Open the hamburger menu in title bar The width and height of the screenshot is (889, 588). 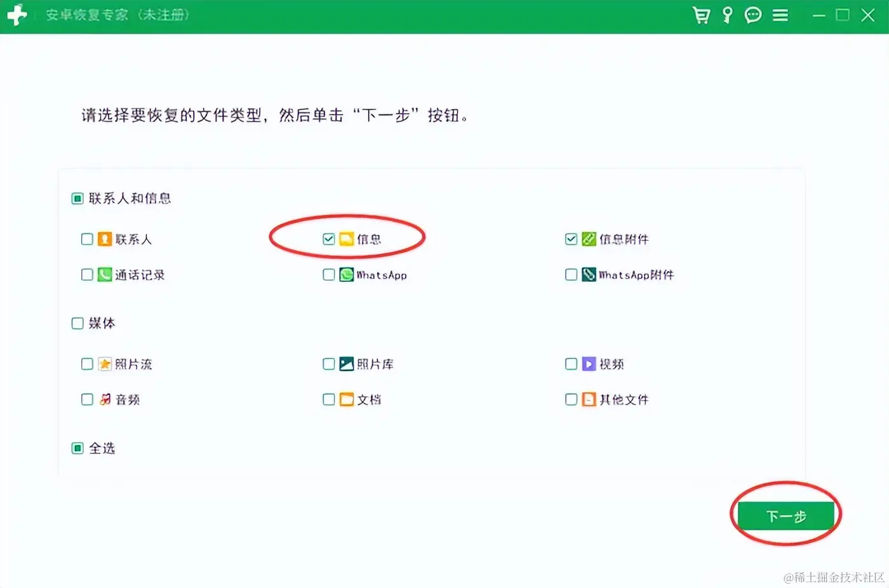tap(780, 15)
